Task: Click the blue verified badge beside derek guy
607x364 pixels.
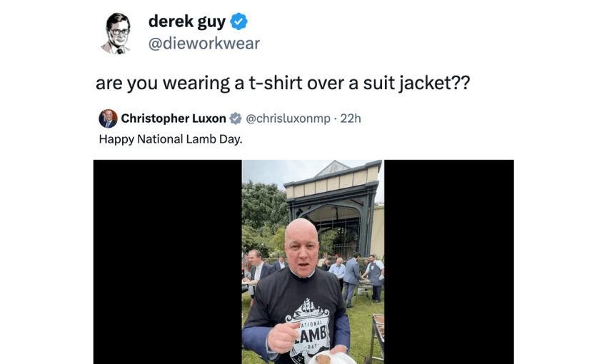Action: 239,21
